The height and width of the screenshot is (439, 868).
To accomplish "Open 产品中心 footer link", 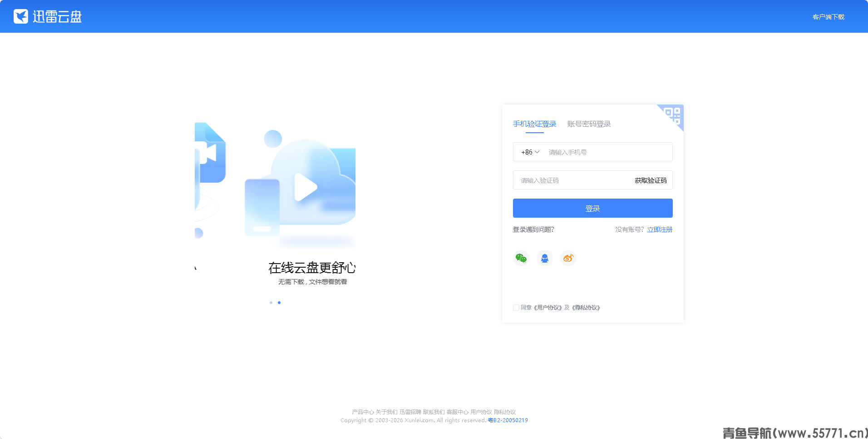I will [363, 412].
